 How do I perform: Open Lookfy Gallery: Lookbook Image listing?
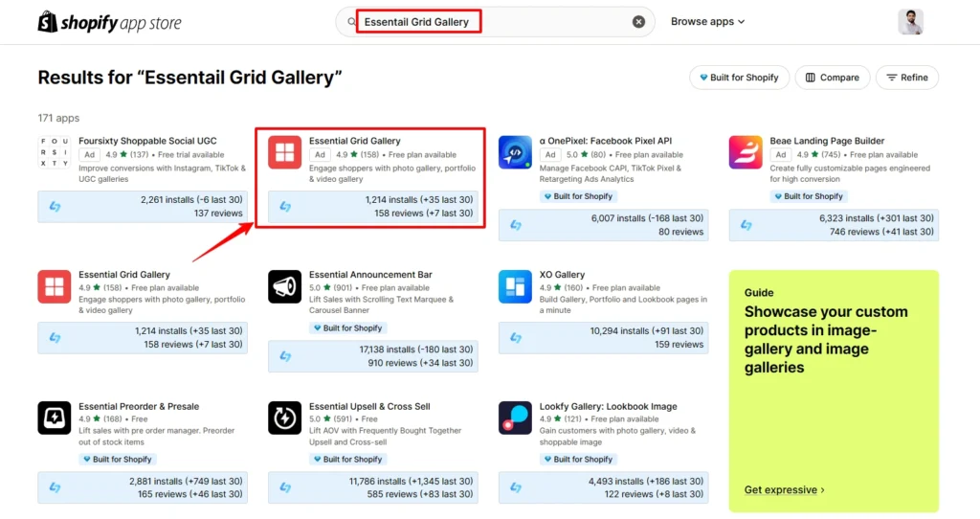608,406
